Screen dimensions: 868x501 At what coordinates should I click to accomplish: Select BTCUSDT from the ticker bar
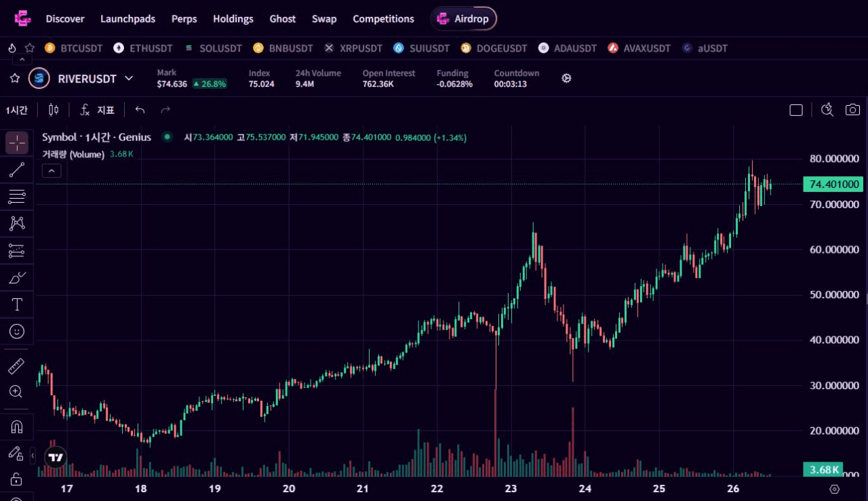point(74,48)
